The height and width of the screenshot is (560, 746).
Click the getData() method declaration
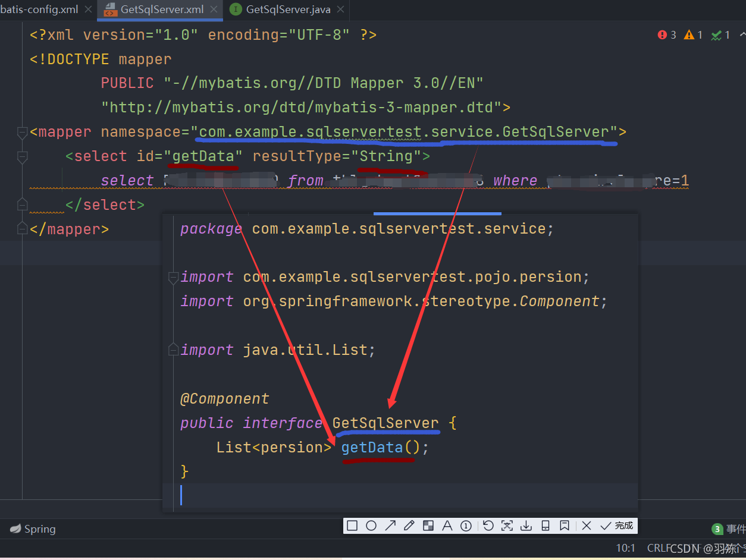381,447
